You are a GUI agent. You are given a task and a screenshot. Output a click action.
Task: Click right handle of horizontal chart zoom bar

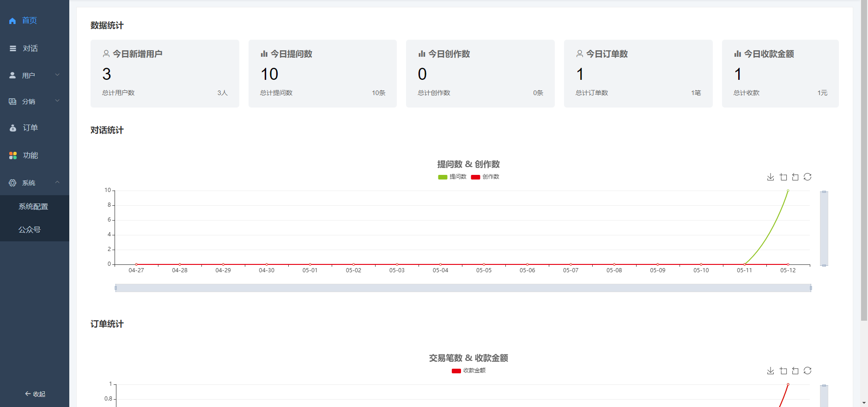811,288
